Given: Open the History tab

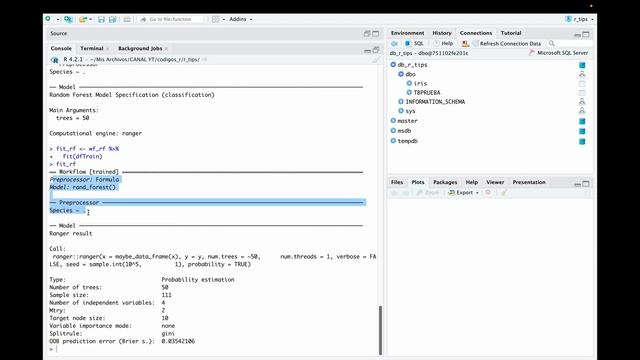Looking at the screenshot, I should pyautogui.click(x=442, y=33).
